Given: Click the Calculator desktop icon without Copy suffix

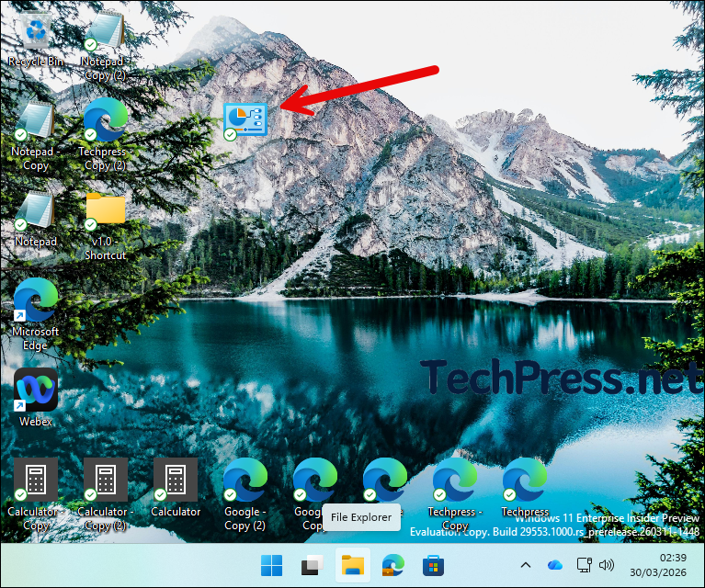Looking at the screenshot, I should (176, 481).
